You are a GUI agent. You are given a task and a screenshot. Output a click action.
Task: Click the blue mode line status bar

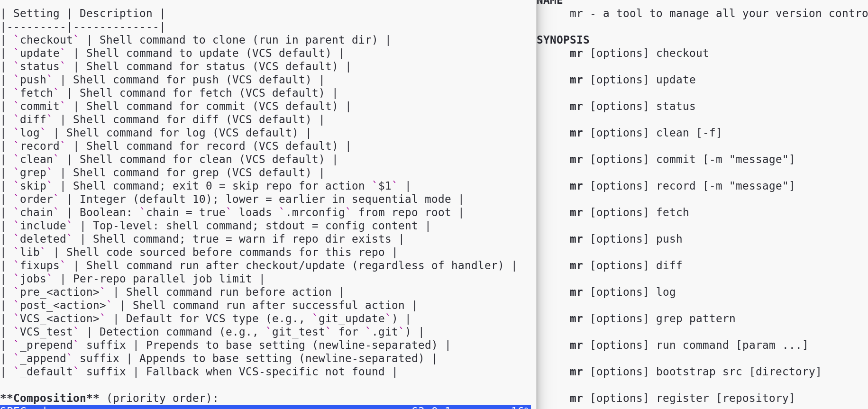coord(265,407)
